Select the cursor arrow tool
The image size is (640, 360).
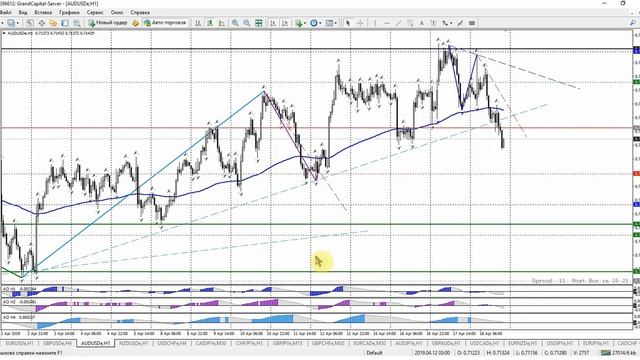click(348, 23)
